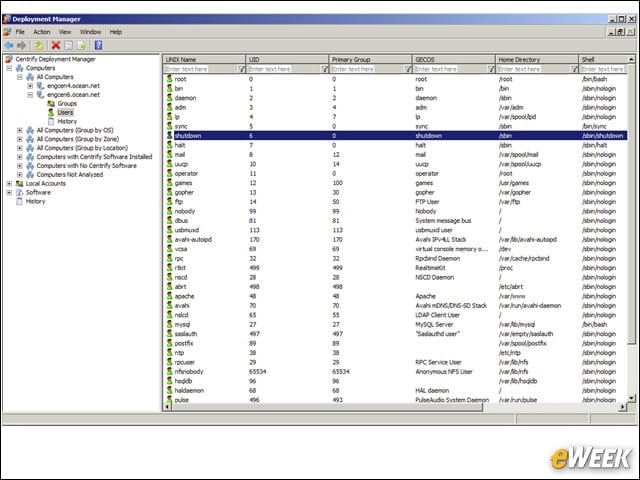Open the File menu

20,32
